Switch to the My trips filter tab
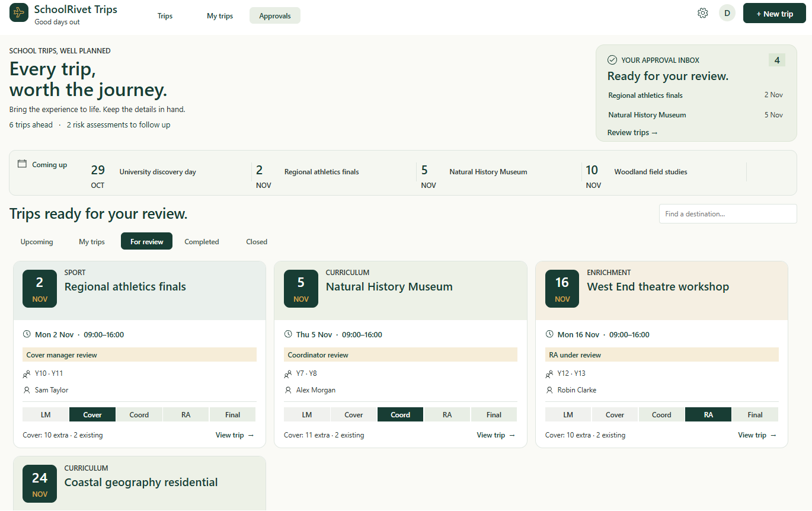 [92, 241]
